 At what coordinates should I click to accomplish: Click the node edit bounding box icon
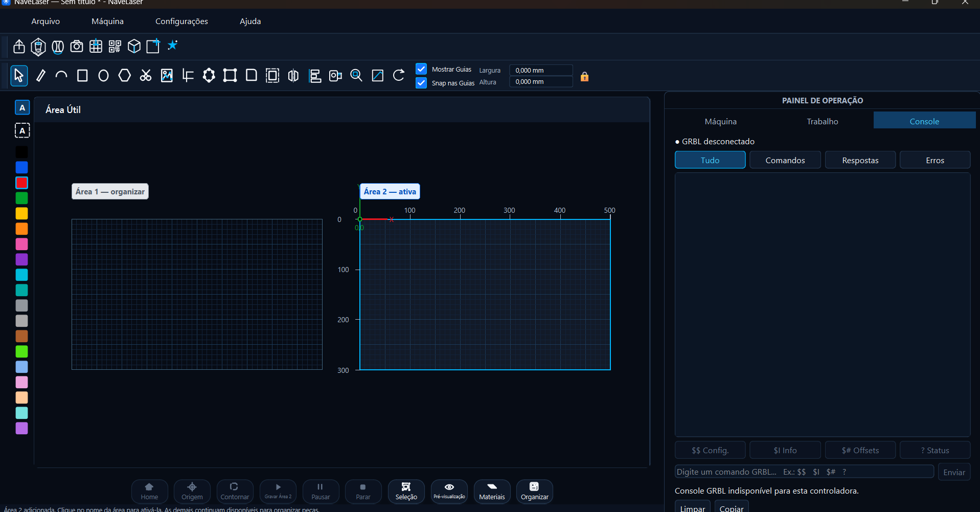coord(230,76)
